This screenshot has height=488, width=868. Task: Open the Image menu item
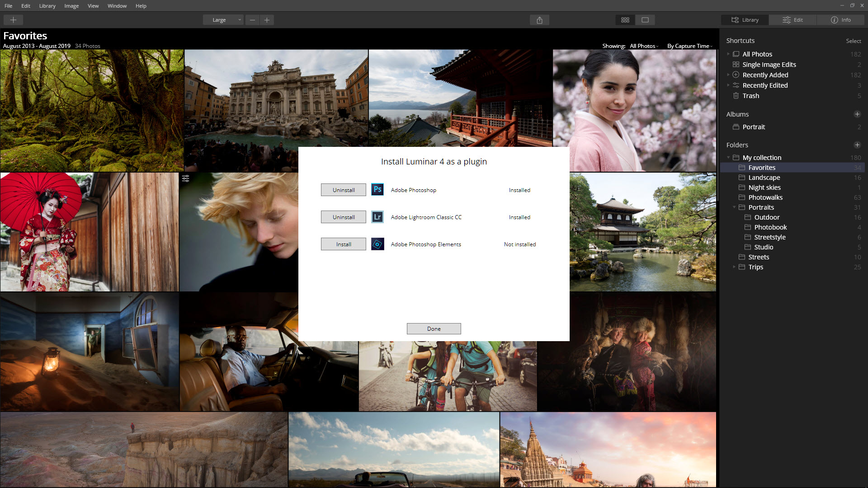(x=71, y=5)
